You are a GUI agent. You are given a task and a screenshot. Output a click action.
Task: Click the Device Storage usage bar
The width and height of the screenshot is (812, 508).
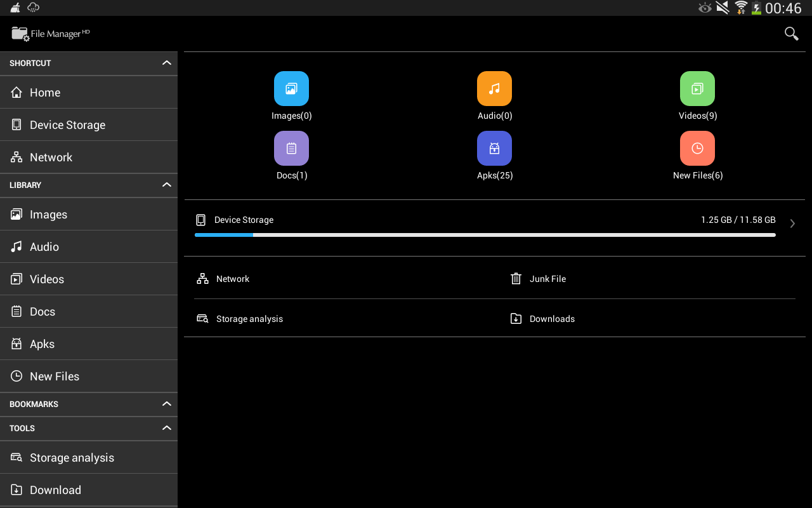485,234
